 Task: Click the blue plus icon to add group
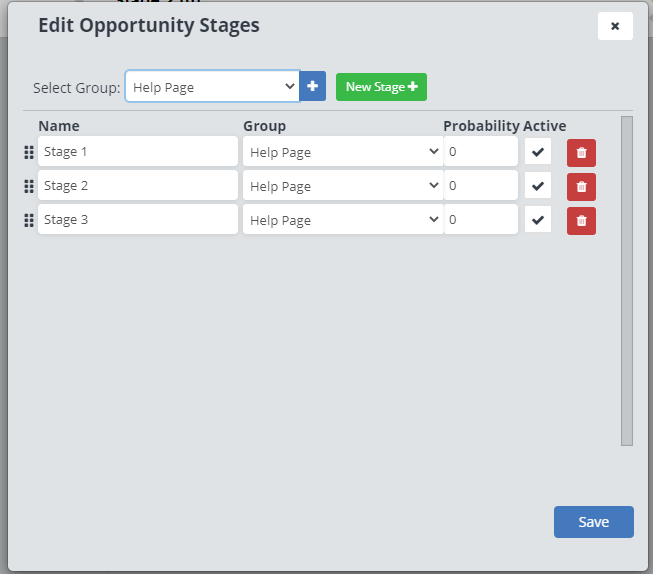tap(313, 87)
